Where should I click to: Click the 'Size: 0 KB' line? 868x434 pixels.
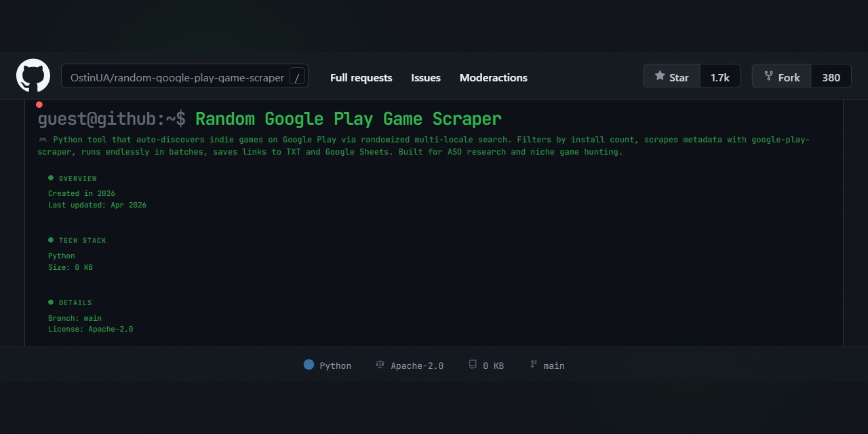coord(71,267)
